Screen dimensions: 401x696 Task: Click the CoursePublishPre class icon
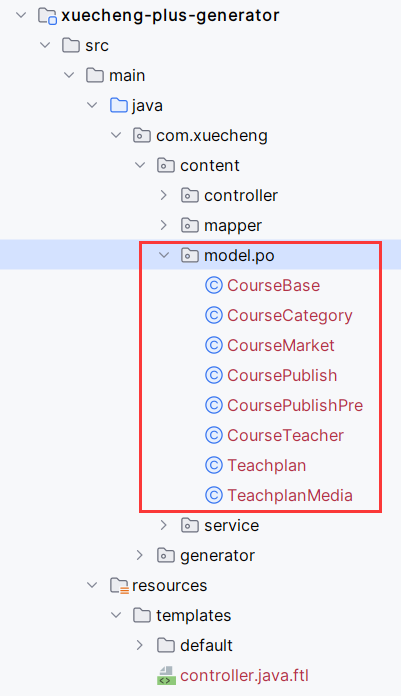(x=214, y=405)
